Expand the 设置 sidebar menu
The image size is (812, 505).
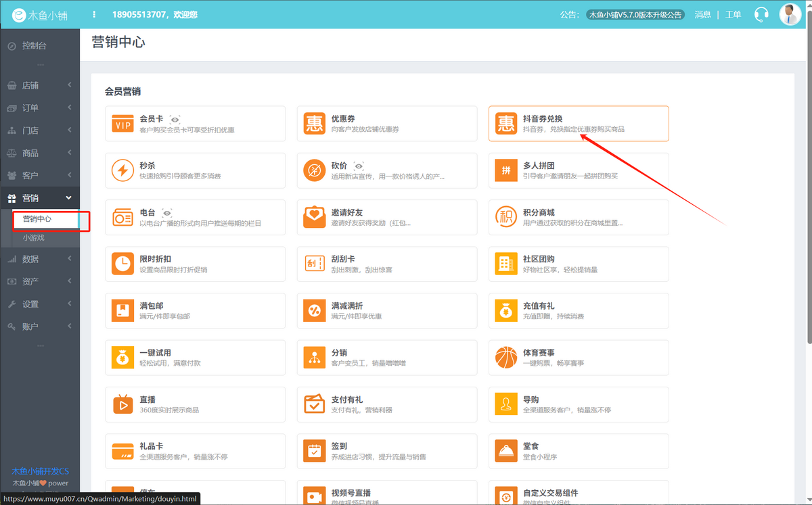point(40,304)
